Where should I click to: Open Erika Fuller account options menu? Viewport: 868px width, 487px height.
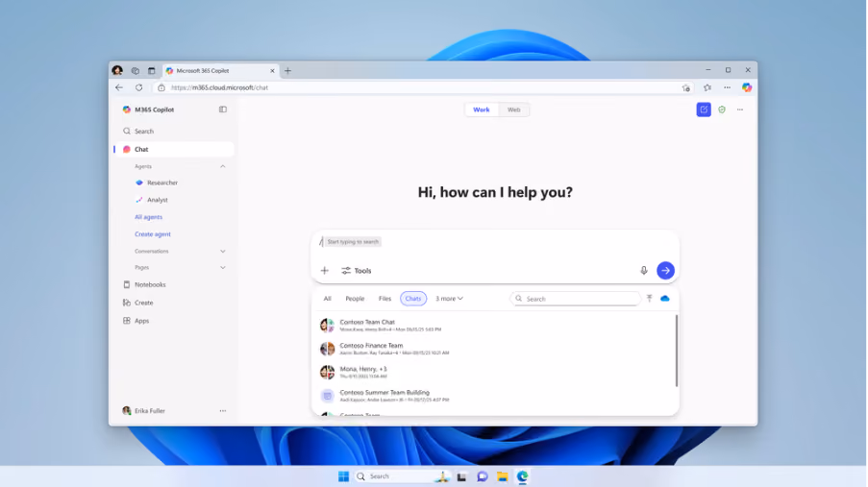(x=223, y=411)
